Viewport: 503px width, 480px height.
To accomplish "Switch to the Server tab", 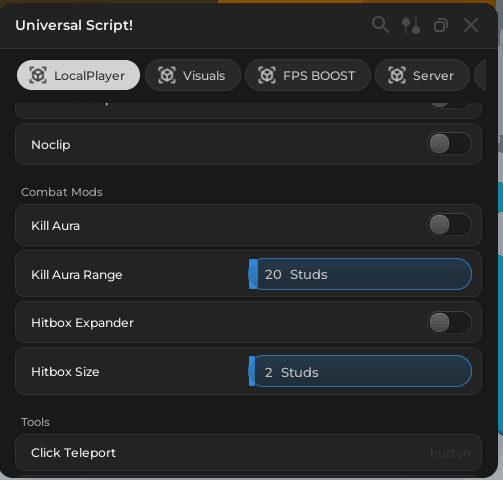I will pos(422,75).
